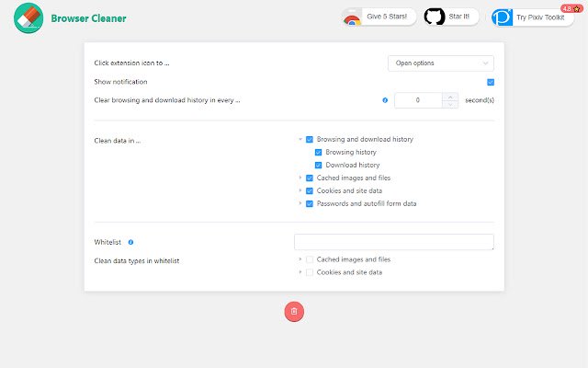Click the red trash clean button
This screenshot has width=588, height=368.
pos(294,312)
